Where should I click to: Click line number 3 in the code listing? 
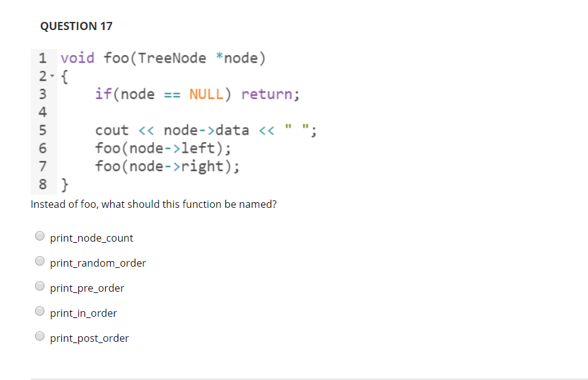point(43,94)
